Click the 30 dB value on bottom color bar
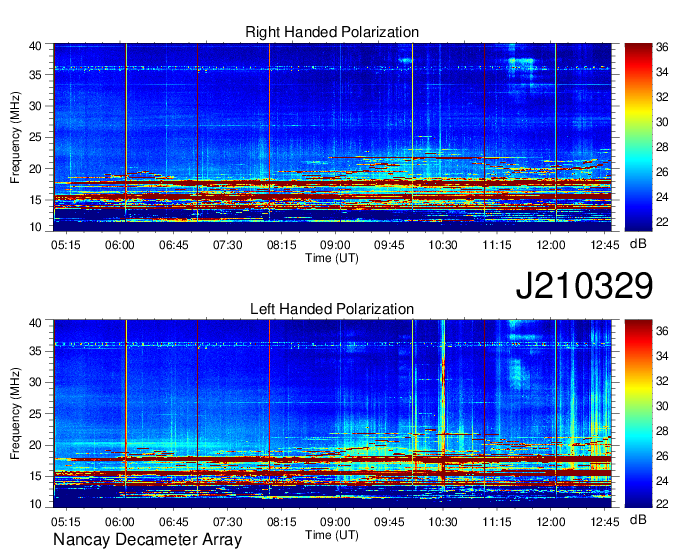This screenshot has height=552, width=680. click(x=662, y=406)
